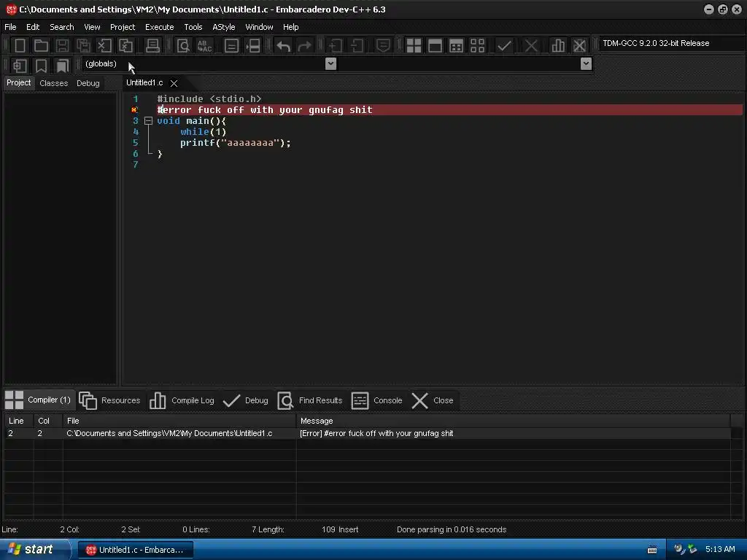Click the Open file folder icon
This screenshot has width=747, height=560.
41,46
